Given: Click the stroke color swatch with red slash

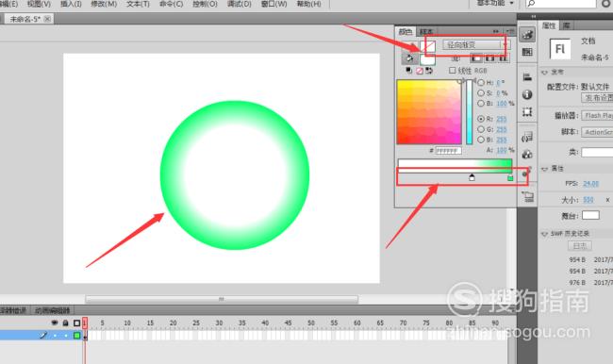Looking at the screenshot, I should pos(428,46).
